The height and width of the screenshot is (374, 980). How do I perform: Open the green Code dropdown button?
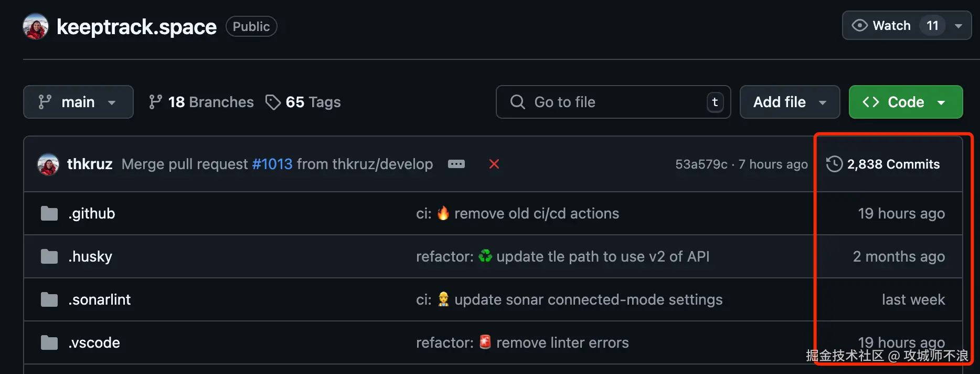[906, 102]
